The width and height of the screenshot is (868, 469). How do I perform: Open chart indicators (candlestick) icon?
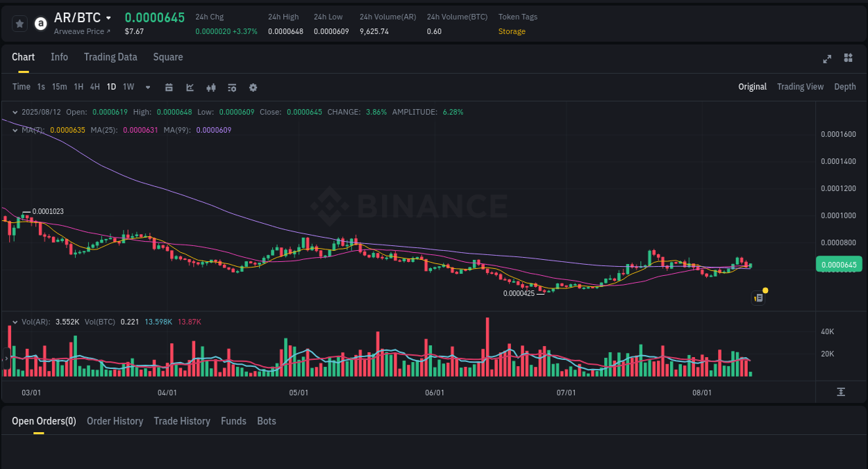pyautogui.click(x=210, y=87)
